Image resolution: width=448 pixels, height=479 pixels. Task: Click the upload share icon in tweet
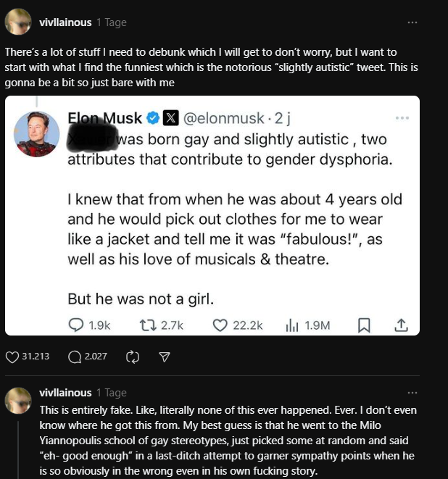401,325
